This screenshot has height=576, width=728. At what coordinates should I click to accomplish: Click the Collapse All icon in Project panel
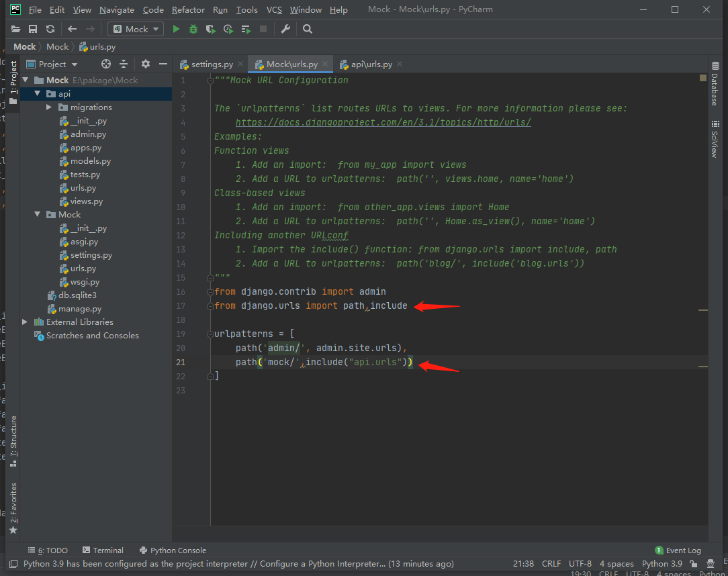point(124,64)
